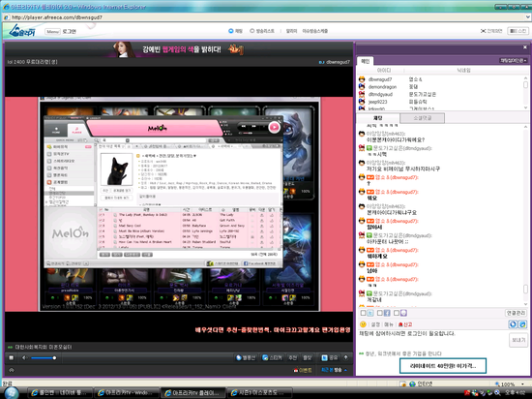
Task: Select user jeep9223 in viewer list
Action: [377, 102]
